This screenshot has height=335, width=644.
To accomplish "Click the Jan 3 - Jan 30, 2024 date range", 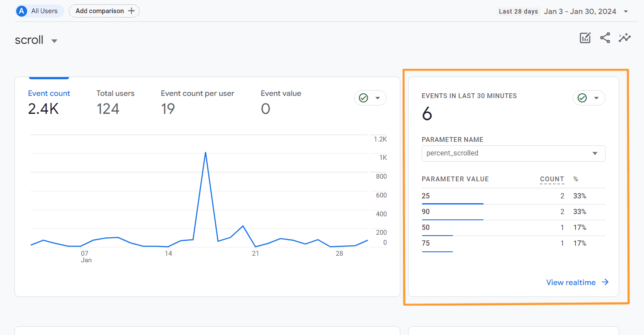I will 580,11.
